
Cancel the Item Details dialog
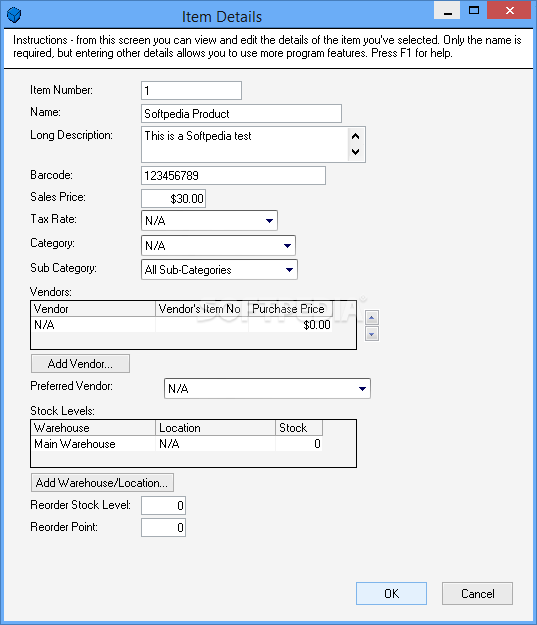(x=477, y=594)
